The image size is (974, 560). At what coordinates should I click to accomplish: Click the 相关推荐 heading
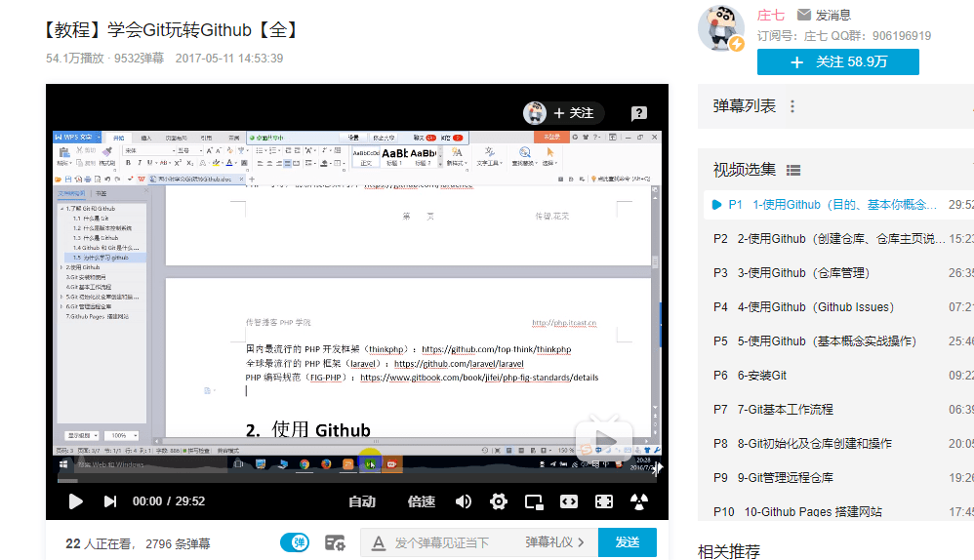point(729,551)
